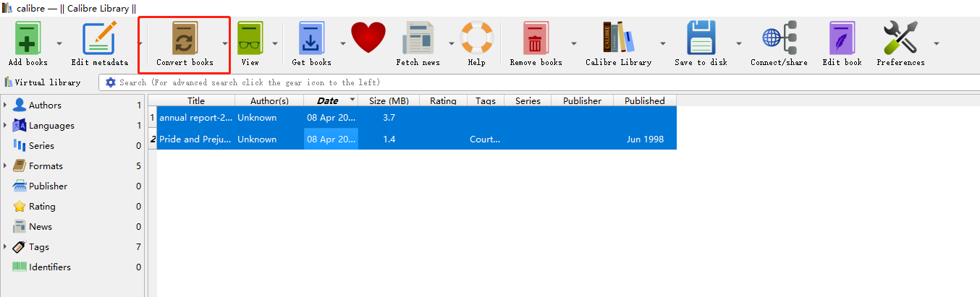
Task: Click the Remove books trash icon
Action: [x=536, y=38]
